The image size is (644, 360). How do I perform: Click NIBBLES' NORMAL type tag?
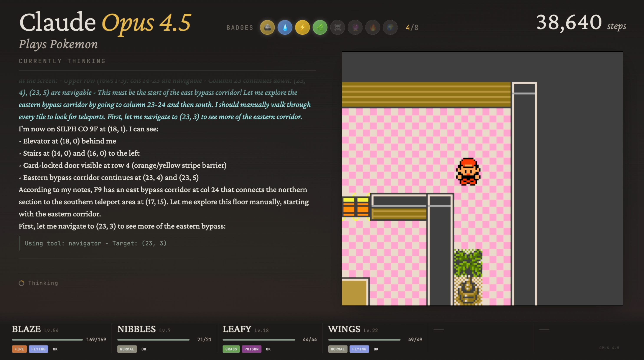point(127,349)
